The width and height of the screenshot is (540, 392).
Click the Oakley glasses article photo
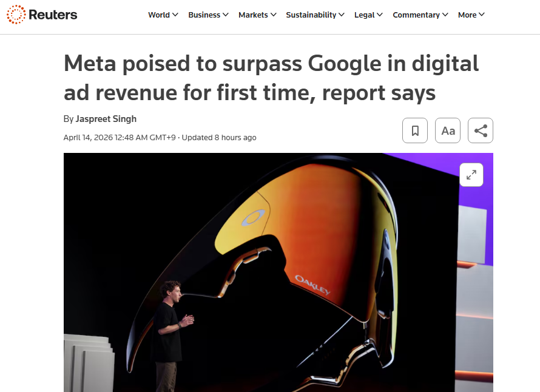278,272
